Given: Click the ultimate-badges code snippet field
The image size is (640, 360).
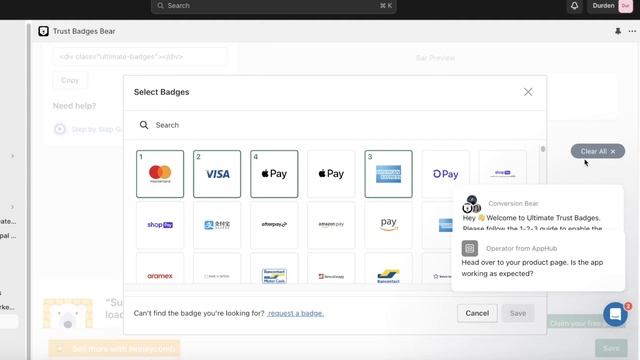Looking at the screenshot, I should pos(140,57).
